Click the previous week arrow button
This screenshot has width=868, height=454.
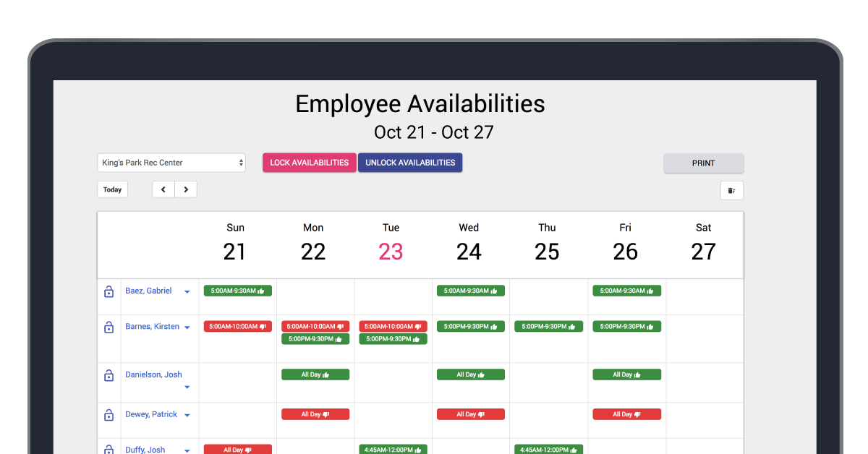tap(163, 189)
